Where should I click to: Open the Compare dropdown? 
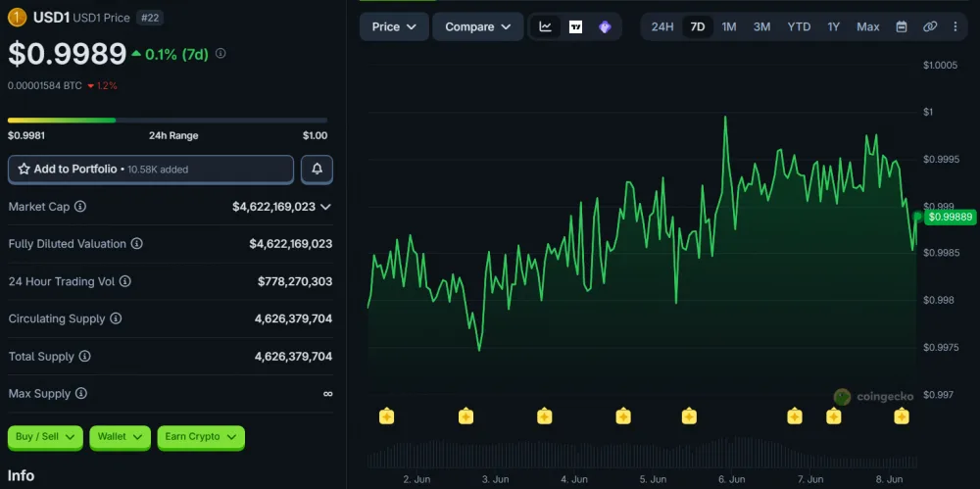point(478,26)
